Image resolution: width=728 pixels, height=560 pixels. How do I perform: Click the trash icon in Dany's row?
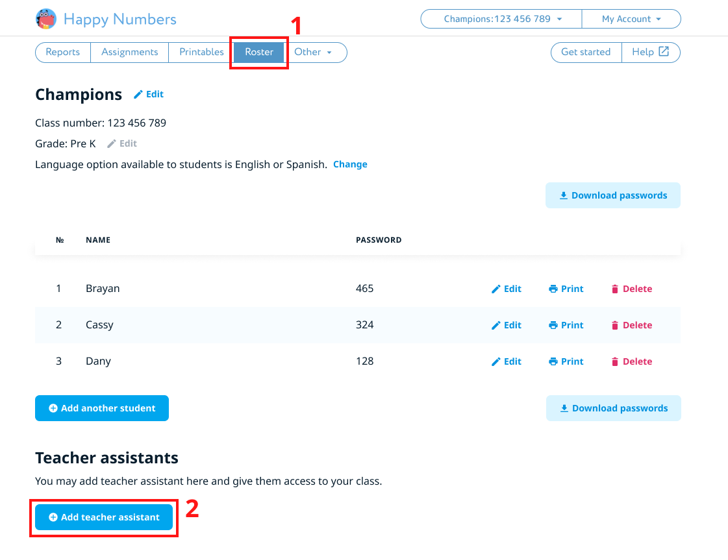pyautogui.click(x=615, y=361)
